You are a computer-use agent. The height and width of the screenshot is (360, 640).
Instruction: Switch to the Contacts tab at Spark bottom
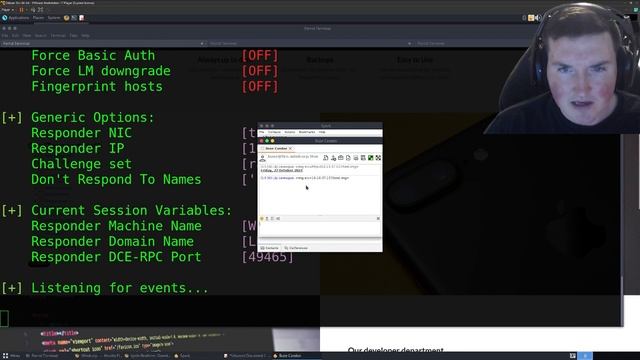click(269, 248)
